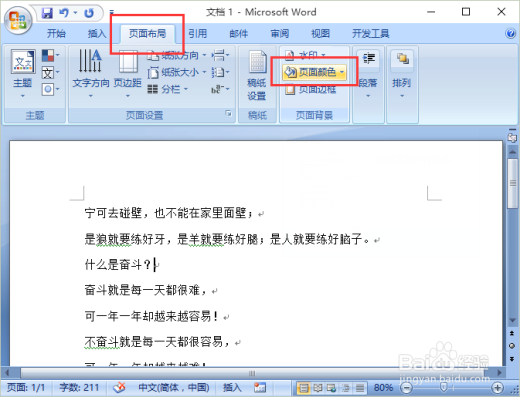The width and height of the screenshot is (520, 397).
Task: Open the 邮件 mailings tab
Action: pos(239,33)
